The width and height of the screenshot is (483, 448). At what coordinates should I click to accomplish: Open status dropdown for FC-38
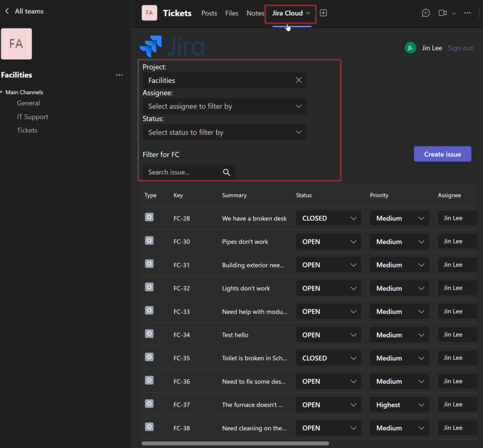[x=328, y=428]
